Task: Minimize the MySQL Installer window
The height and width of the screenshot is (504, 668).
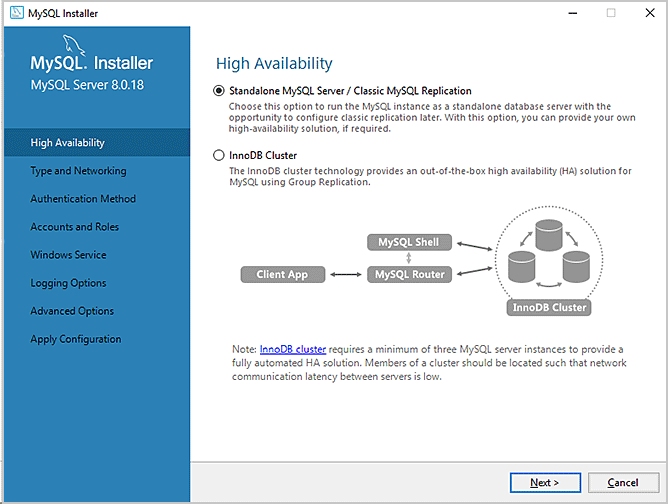Action: click(x=573, y=13)
